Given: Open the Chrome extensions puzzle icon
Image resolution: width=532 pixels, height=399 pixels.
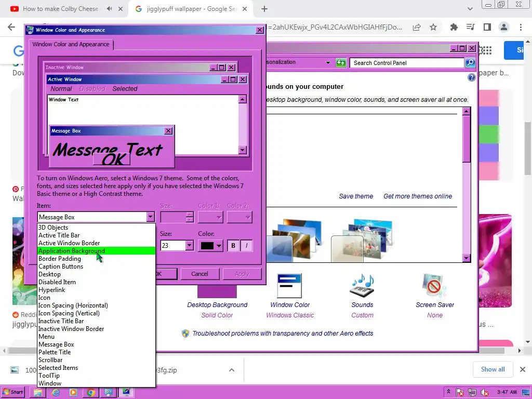Looking at the screenshot, I should (x=454, y=27).
